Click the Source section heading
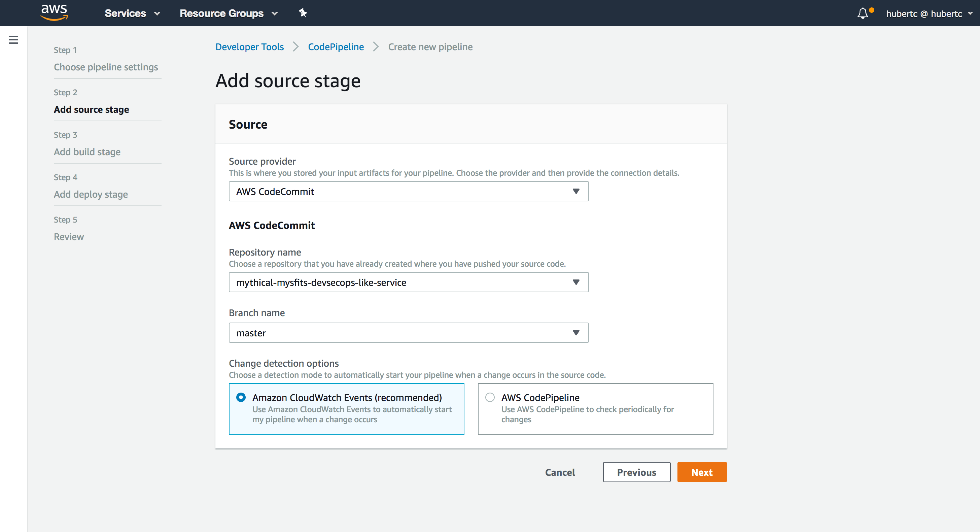The height and width of the screenshot is (532, 980). (x=248, y=125)
